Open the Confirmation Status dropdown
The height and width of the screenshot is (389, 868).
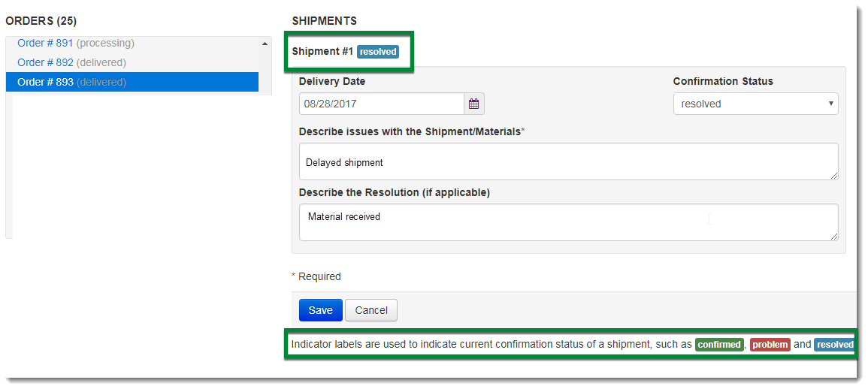click(x=755, y=104)
